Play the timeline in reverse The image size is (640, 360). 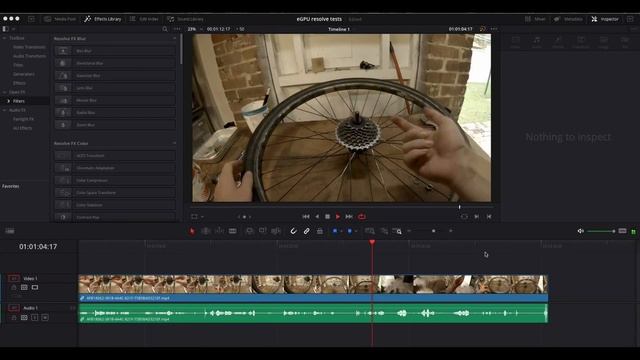tap(317, 217)
